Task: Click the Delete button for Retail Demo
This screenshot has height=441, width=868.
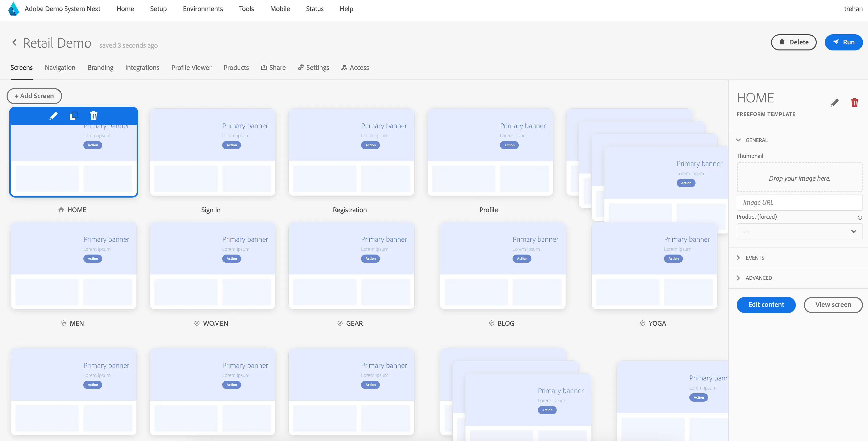Action: (794, 42)
